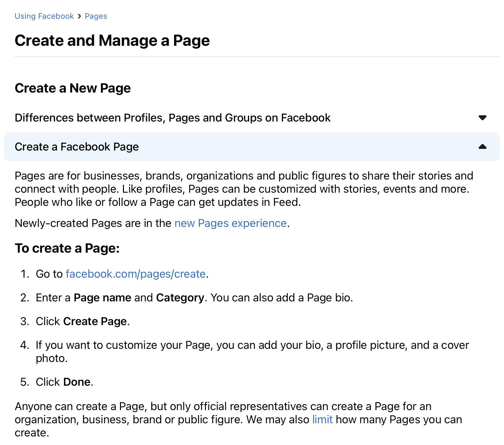The image size is (504, 445).
Task: Click the bold Done text in step 5
Action: (x=77, y=382)
